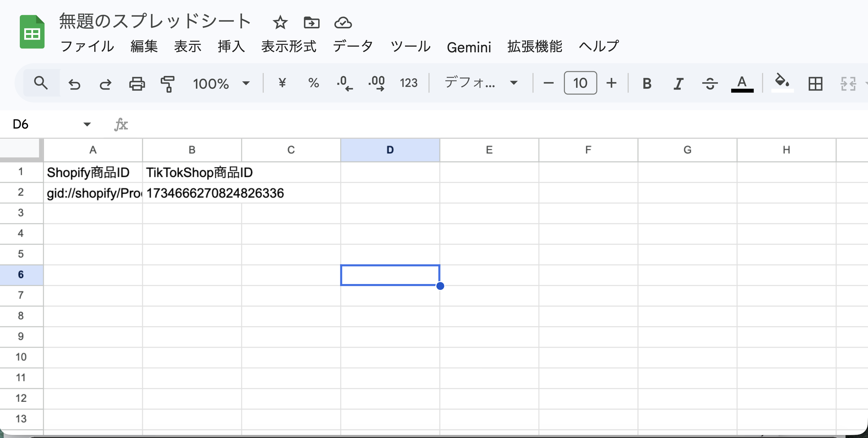Toggle italic formatting
Image resolution: width=868 pixels, height=438 pixels.
tap(678, 84)
